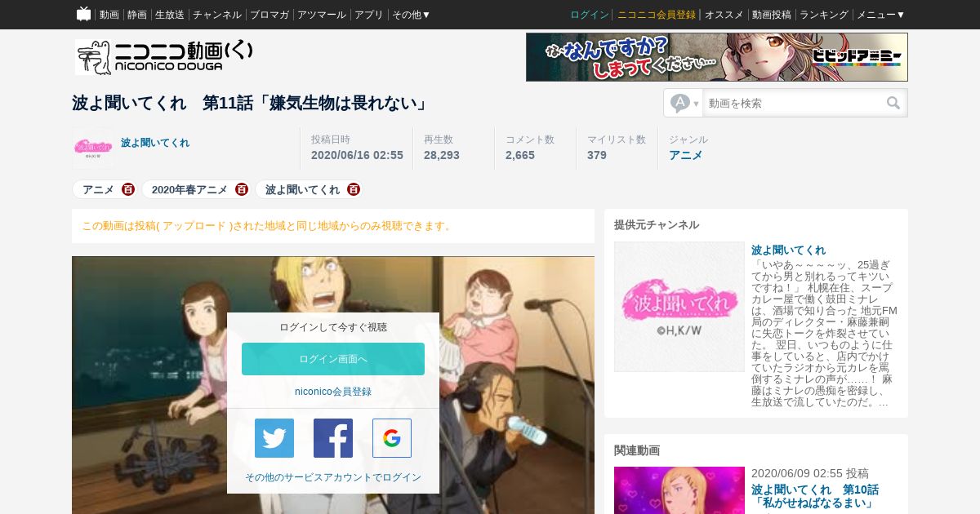Open 波よ聞いてくれ uploader link
Image resolution: width=980 pixels, height=514 pixels.
coord(155,143)
